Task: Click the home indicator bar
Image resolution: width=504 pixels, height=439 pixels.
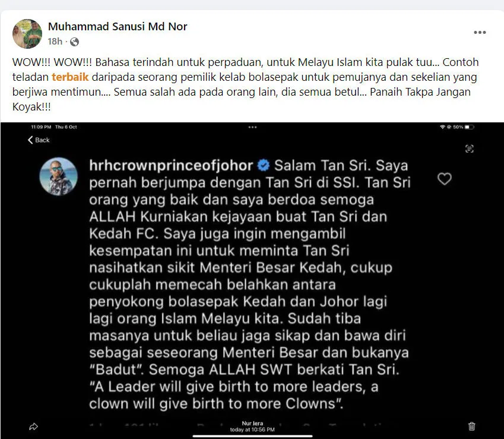Action: [252, 436]
